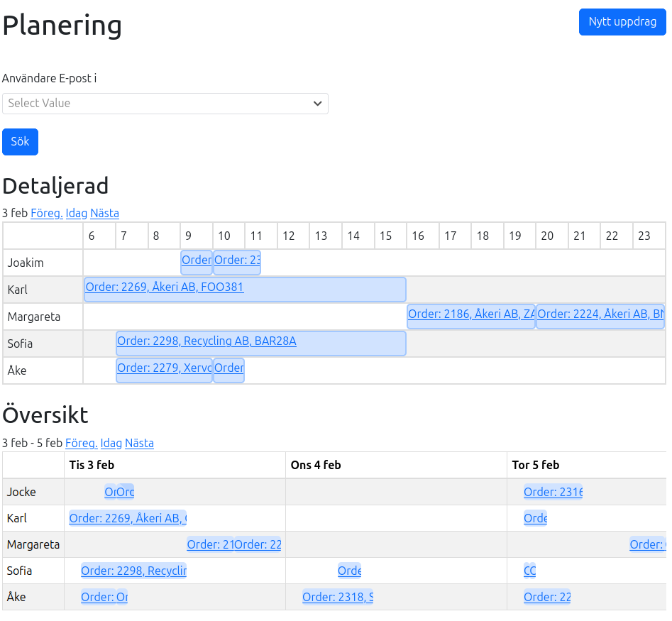Open Sofia's order 2298 Recycling AB, BAR28A
The height and width of the screenshot is (621, 672).
pos(206,341)
